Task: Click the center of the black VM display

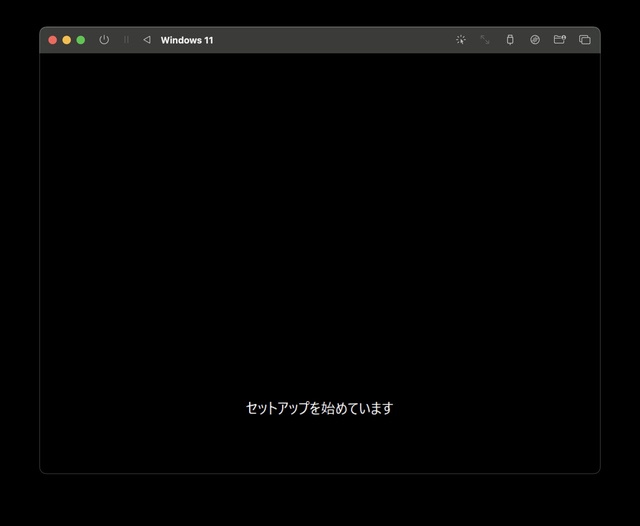Action: point(320,262)
